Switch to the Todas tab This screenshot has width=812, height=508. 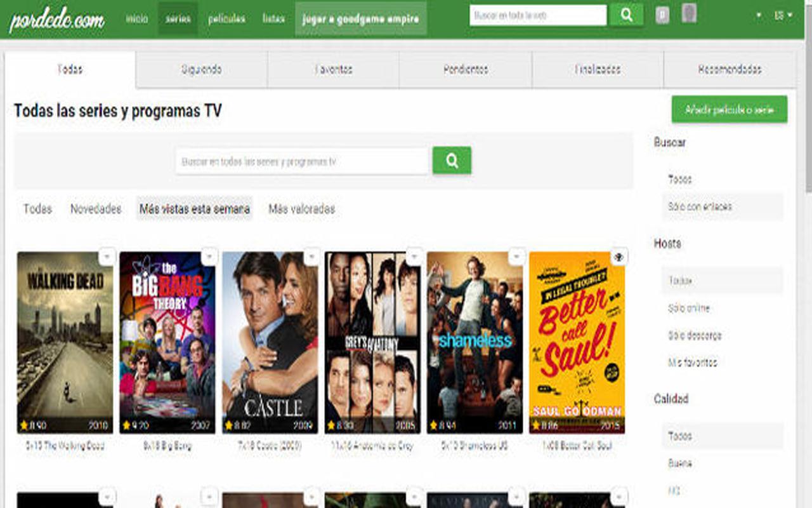point(70,70)
